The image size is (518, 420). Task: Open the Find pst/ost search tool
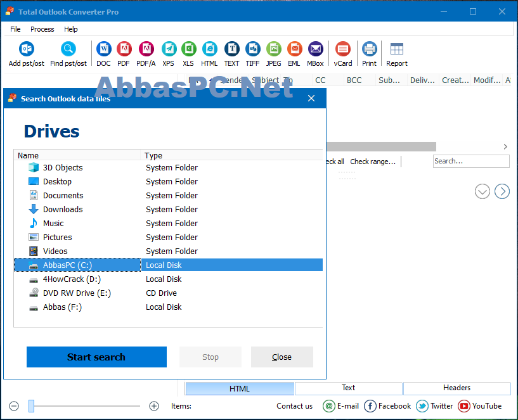[x=68, y=54]
